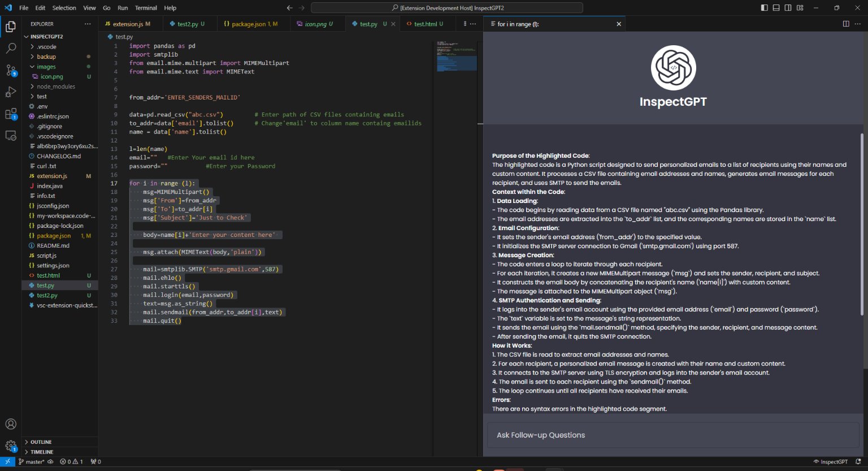Click the InspectGPT status bar item
Image resolution: width=868 pixels, height=471 pixels.
[830, 461]
